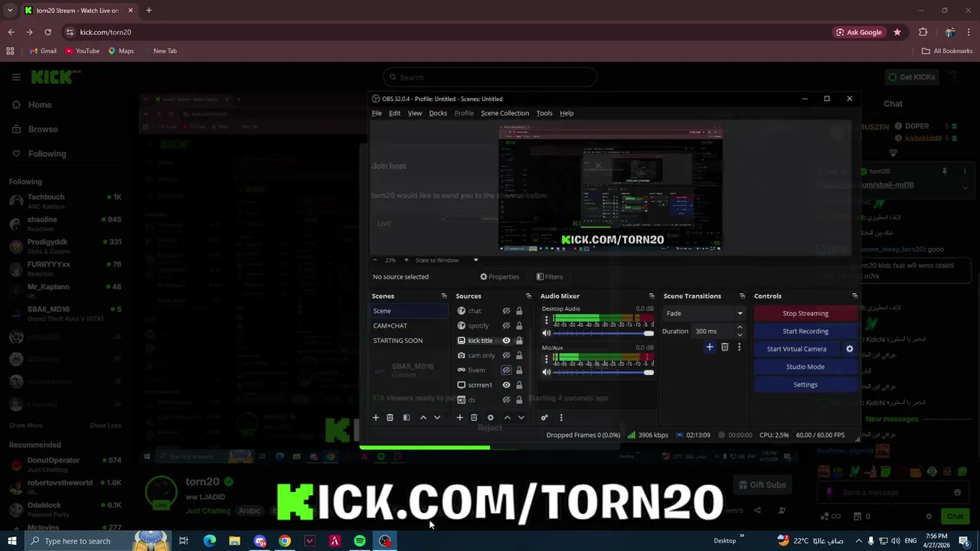
Task: Show the fivem source
Action: click(506, 370)
